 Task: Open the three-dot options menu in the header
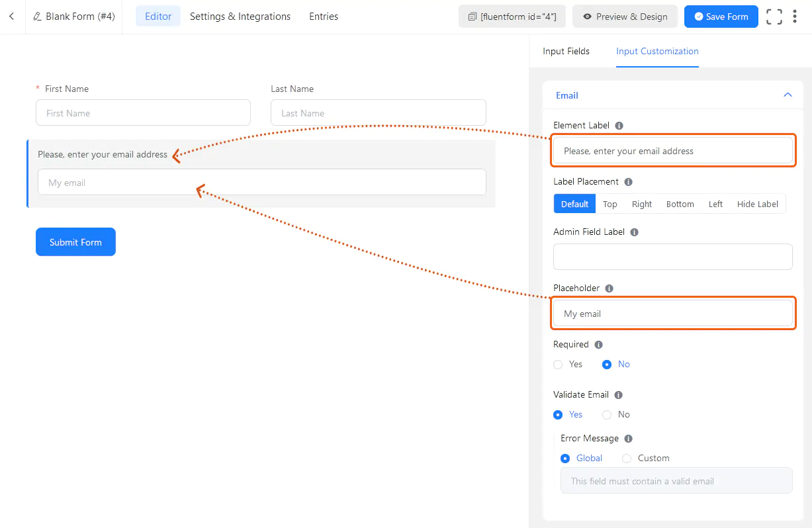(x=795, y=16)
